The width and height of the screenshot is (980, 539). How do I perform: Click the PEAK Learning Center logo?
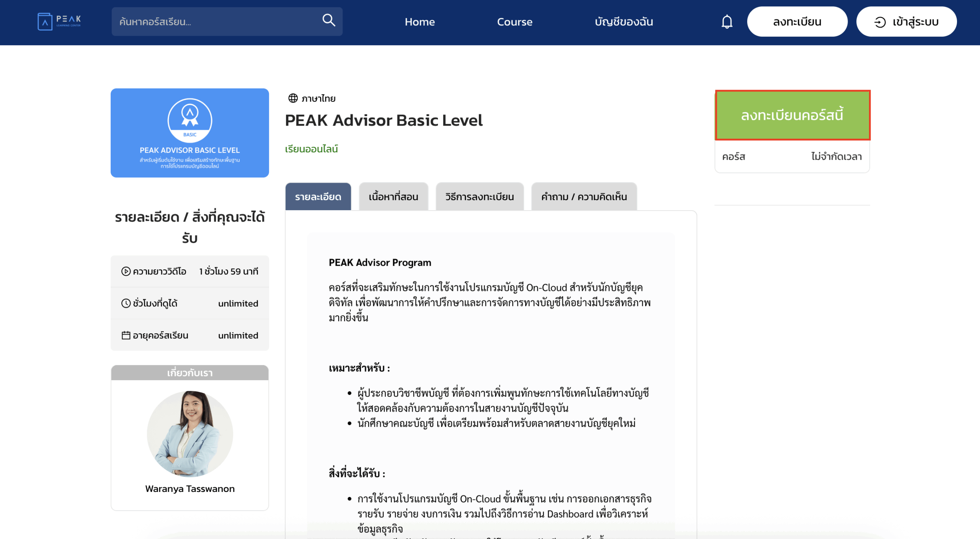(59, 21)
